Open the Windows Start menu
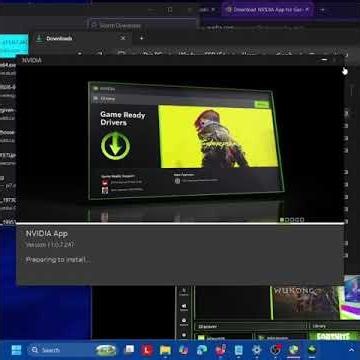360x360 pixels. [16, 350]
